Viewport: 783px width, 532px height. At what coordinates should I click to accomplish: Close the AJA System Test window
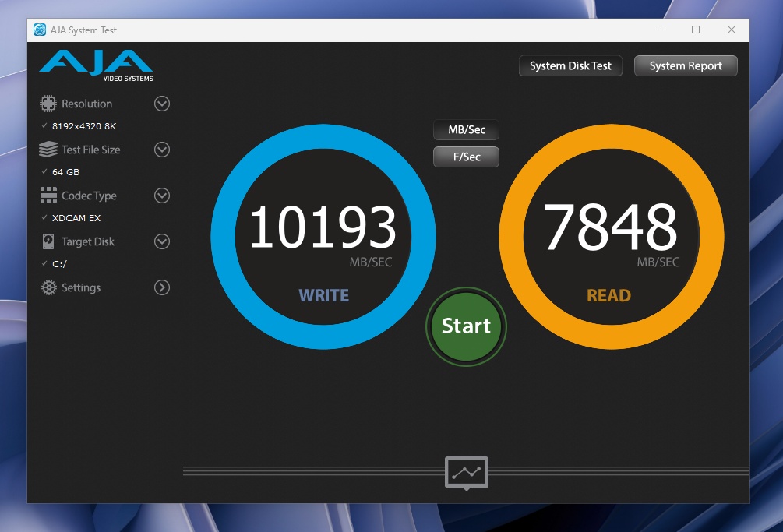[x=732, y=30]
